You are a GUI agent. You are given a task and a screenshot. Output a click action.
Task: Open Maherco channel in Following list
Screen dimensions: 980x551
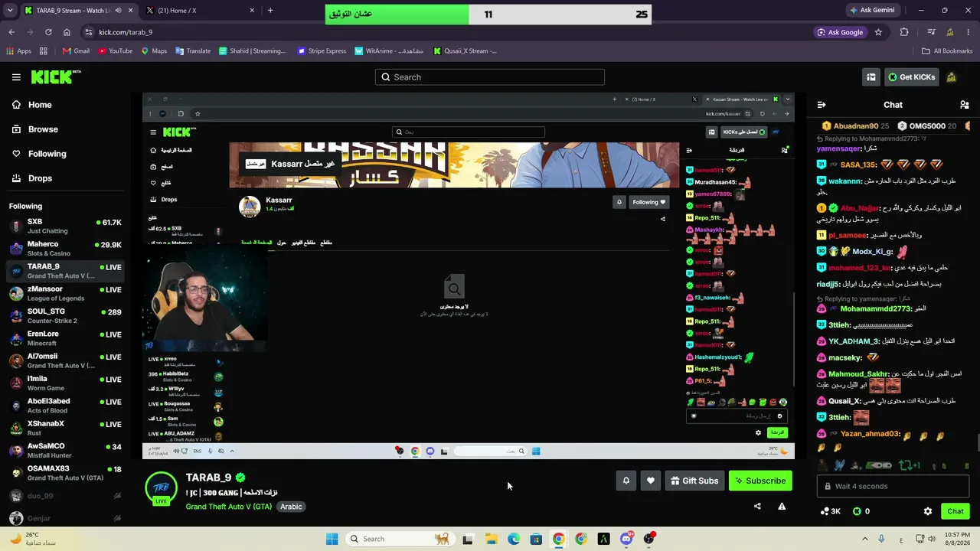point(65,249)
